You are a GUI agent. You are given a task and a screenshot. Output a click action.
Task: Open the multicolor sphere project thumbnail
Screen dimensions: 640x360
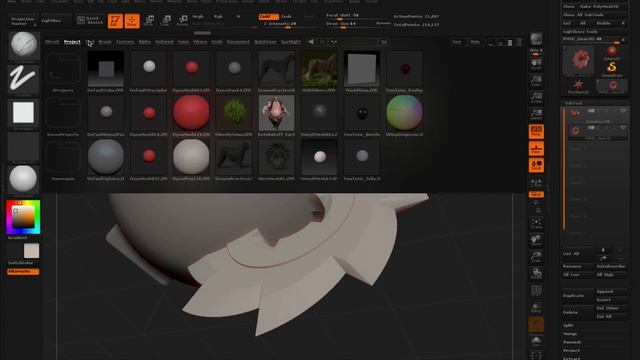[404, 112]
